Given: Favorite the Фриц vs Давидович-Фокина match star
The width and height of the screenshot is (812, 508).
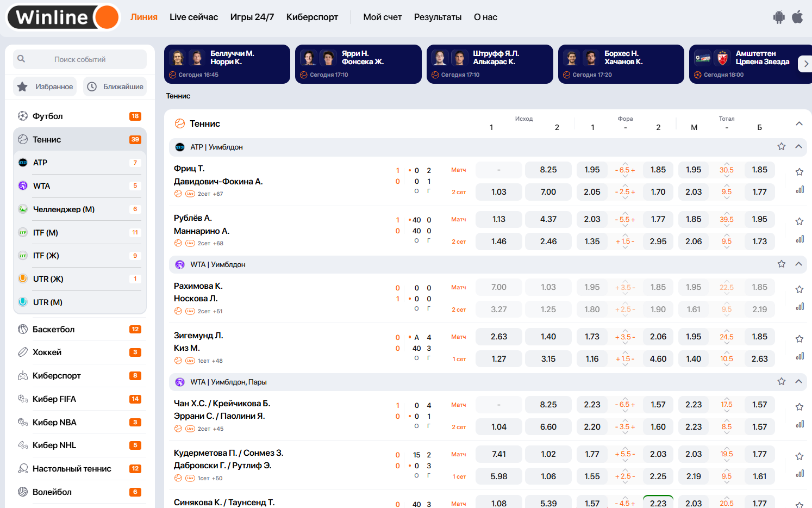Looking at the screenshot, I should 799,172.
